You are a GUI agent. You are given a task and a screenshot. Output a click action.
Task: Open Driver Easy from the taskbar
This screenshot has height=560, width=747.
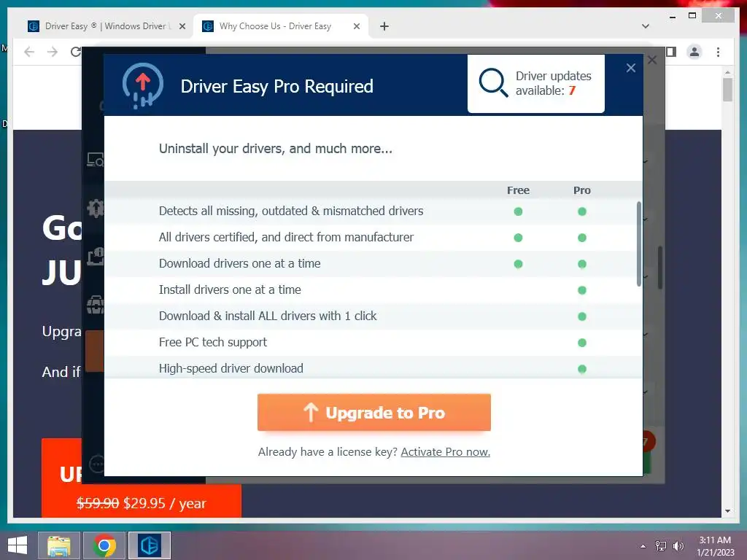click(150, 545)
